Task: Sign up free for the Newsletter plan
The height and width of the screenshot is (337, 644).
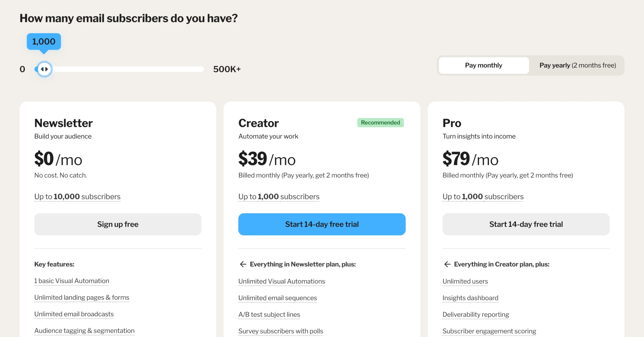Action: (118, 224)
